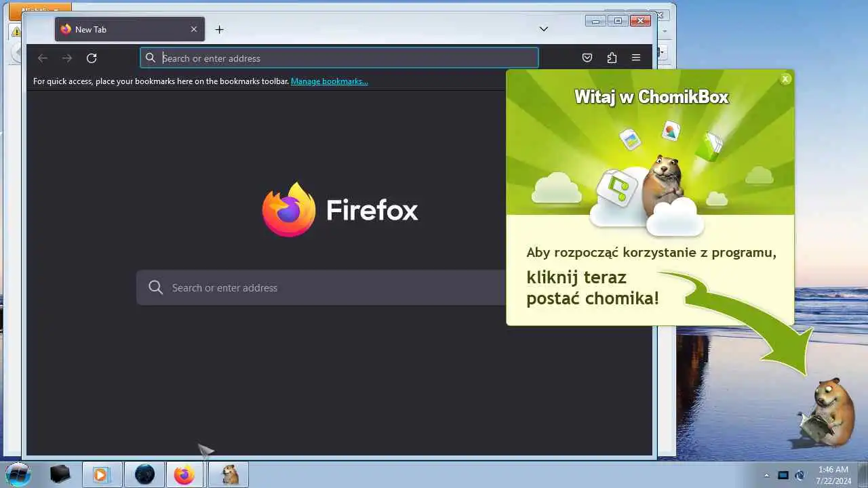Image resolution: width=868 pixels, height=488 pixels.
Task: Open the Firefox hamburger application menu
Action: click(636, 58)
